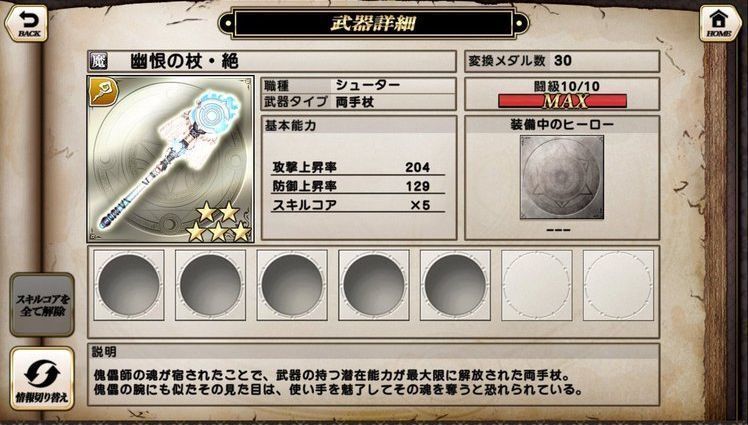Click スキルコアを全て解除 button
748x425 pixels.
click(42, 305)
